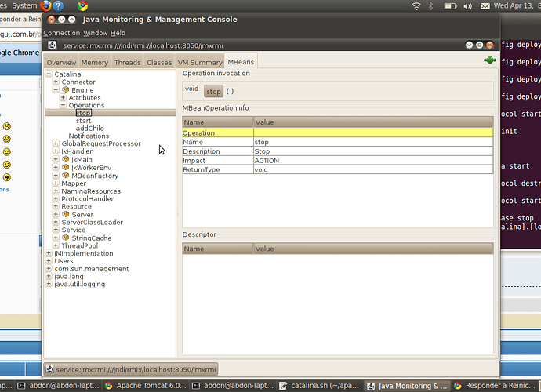Open the System menu in top panel
The image size is (541, 392).
click(x=24, y=5)
